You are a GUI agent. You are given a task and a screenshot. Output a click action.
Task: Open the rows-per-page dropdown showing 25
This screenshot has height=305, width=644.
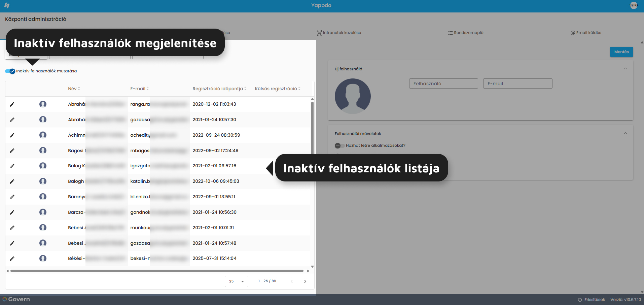pyautogui.click(x=237, y=281)
